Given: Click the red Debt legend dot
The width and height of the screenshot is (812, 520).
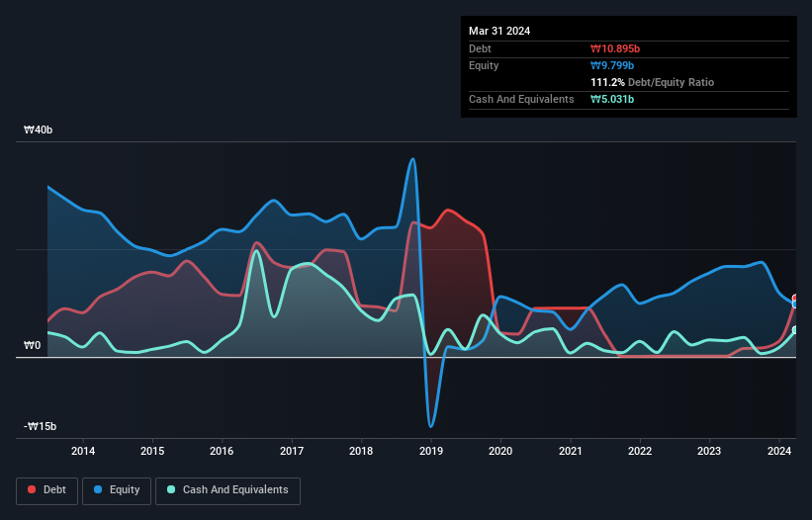Looking at the screenshot, I should (x=32, y=489).
